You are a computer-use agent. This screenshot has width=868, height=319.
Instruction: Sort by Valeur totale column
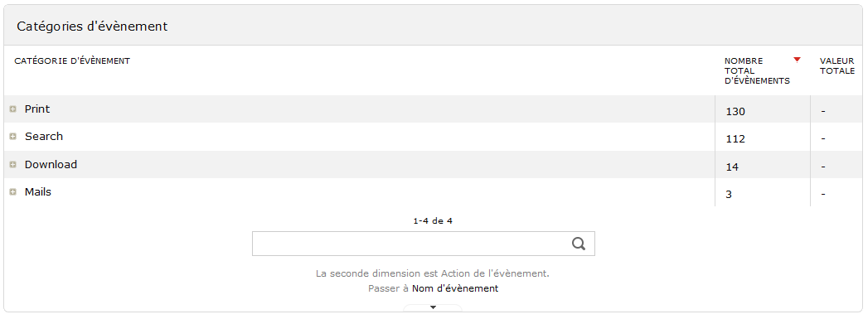pyautogui.click(x=837, y=65)
